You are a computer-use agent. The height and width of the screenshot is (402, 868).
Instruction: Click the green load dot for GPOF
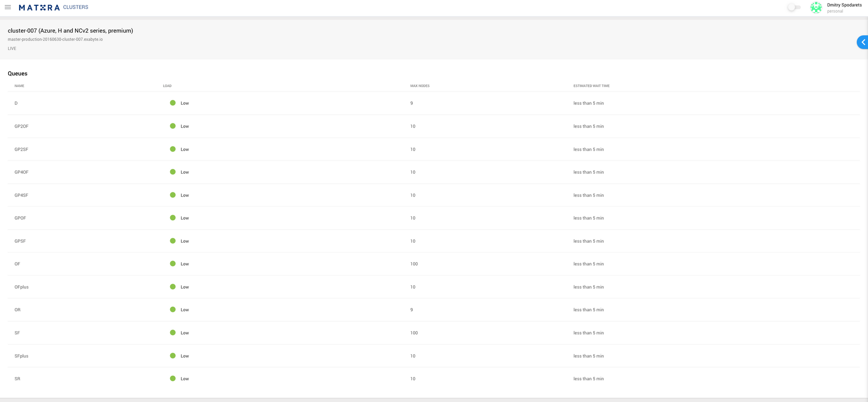(x=173, y=218)
